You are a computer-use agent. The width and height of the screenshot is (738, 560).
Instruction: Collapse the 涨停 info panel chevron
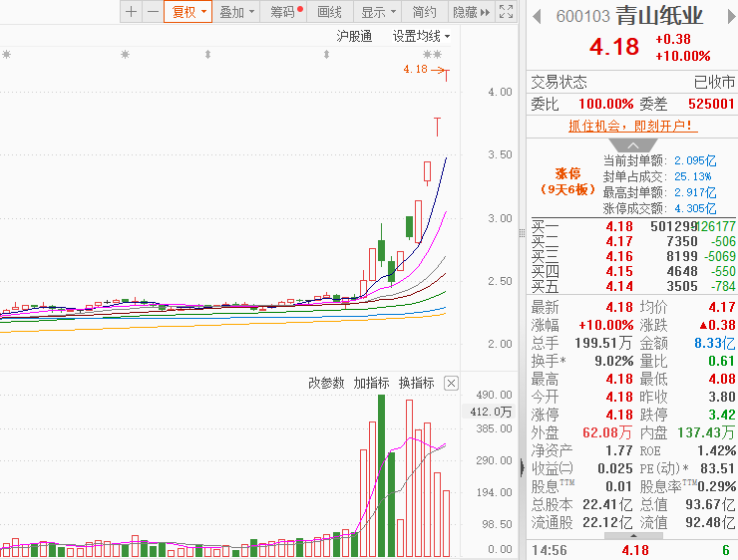coord(632,145)
